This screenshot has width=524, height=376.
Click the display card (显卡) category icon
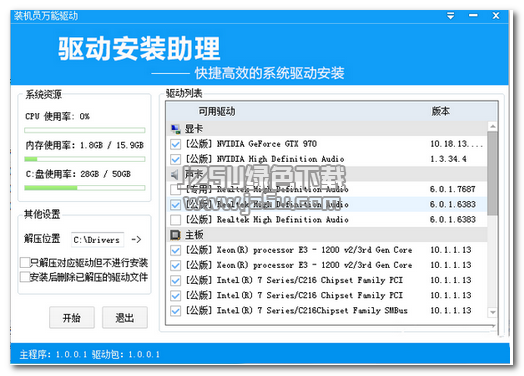(175, 129)
